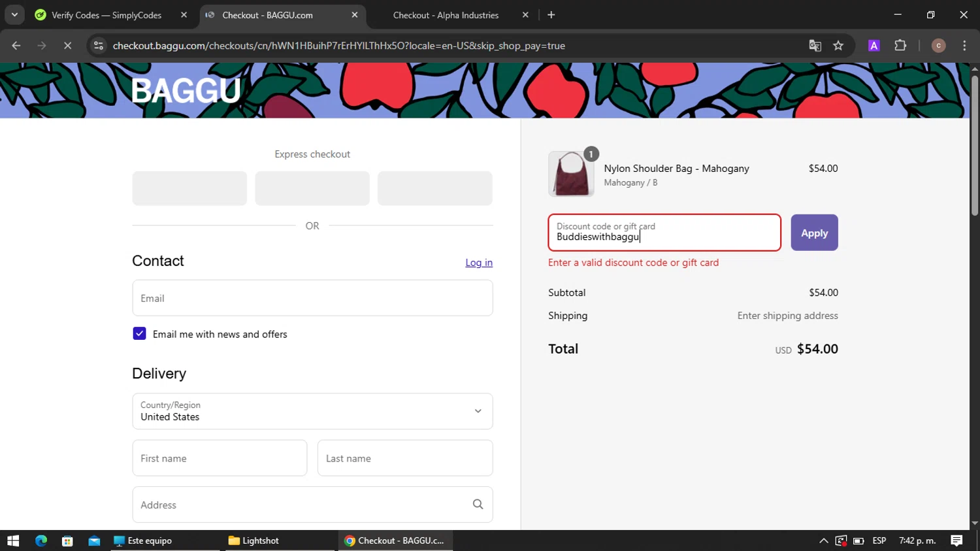Click the middle express checkout button
The width and height of the screenshot is (980, 551).
pos(312,188)
